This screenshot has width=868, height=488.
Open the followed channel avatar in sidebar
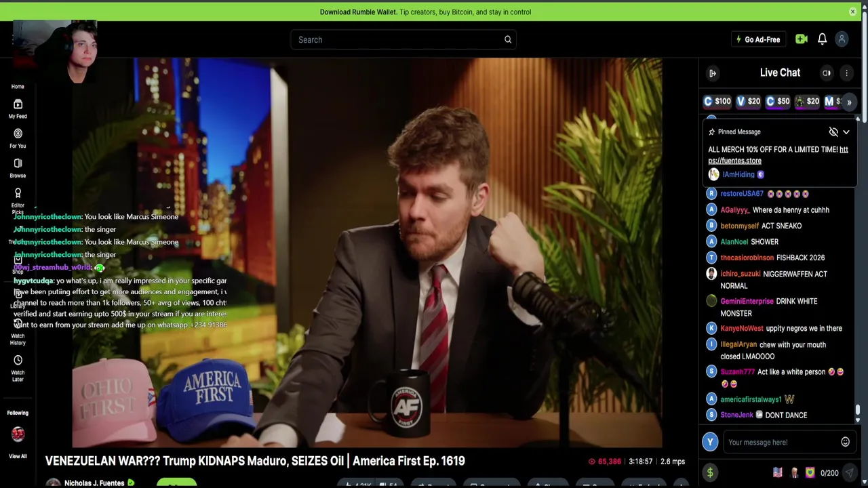pyautogui.click(x=18, y=434)
